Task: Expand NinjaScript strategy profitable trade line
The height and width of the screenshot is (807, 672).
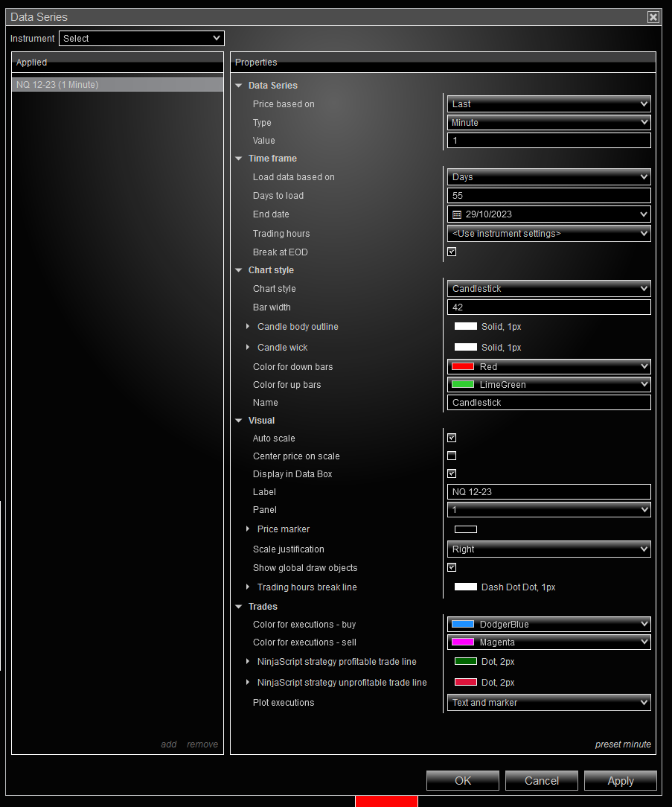Action: pos(248,661)
